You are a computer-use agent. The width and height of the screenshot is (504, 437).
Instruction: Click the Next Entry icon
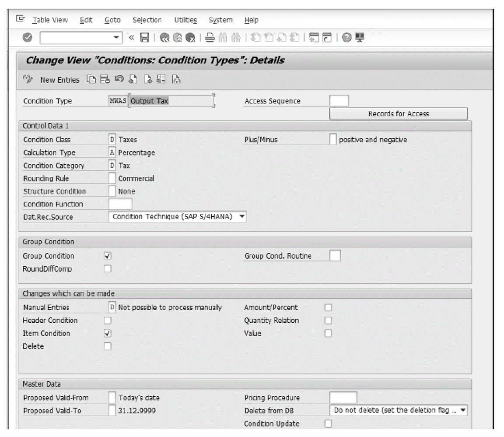click(x=147, y=79)
